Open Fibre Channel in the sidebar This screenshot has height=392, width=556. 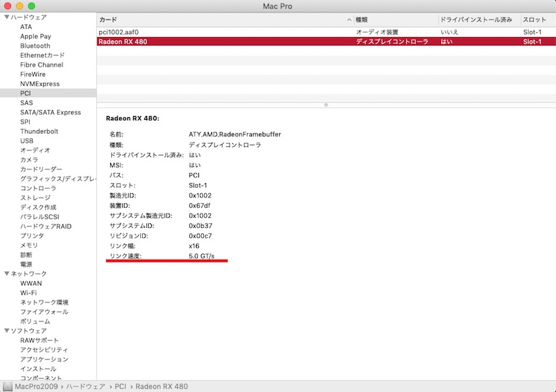(x=41, y=65)
